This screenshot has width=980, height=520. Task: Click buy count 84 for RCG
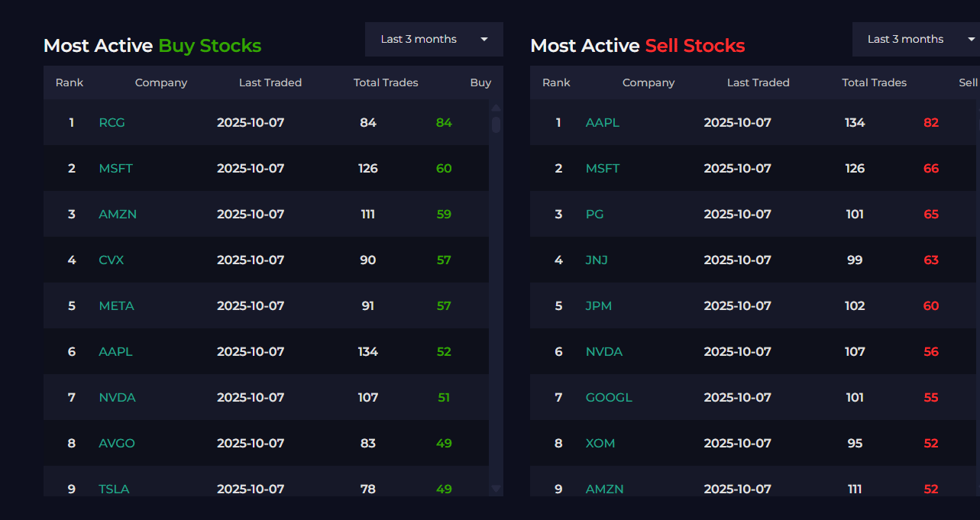(444, 122)
